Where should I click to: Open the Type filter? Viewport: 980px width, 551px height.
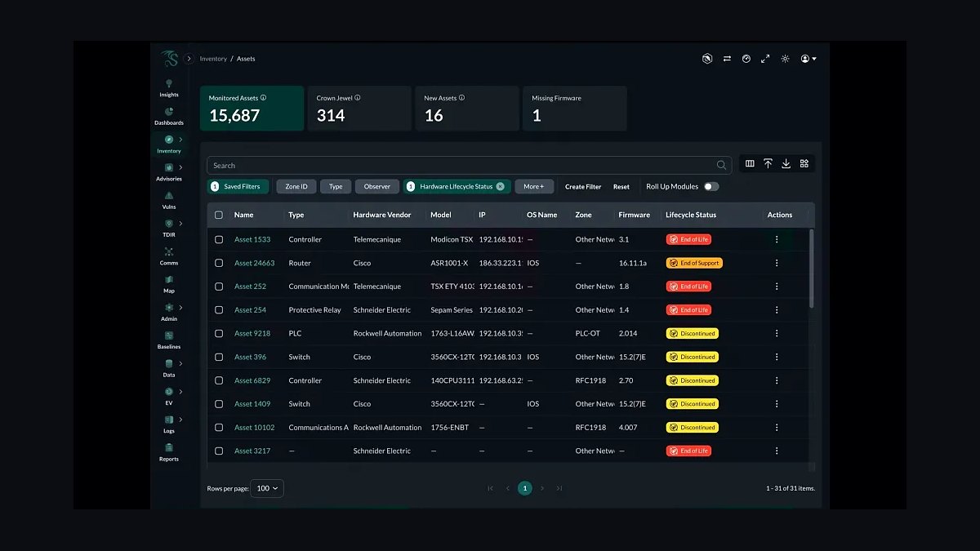pos(336,186)
